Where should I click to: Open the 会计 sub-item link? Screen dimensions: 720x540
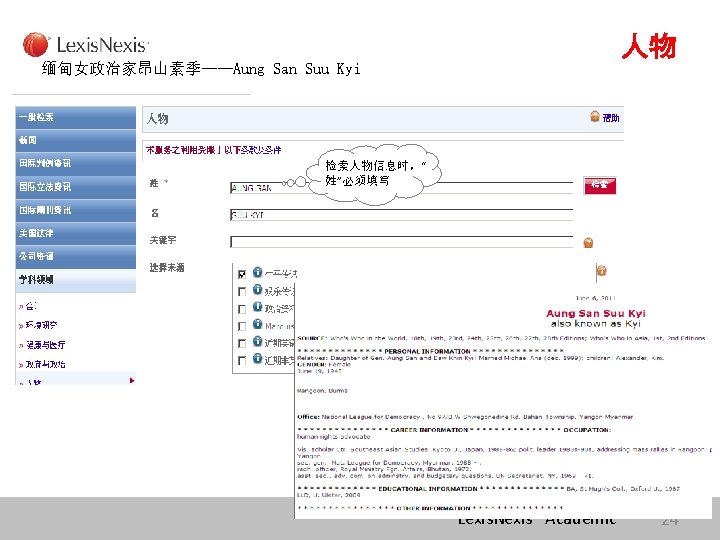(31, 306)
